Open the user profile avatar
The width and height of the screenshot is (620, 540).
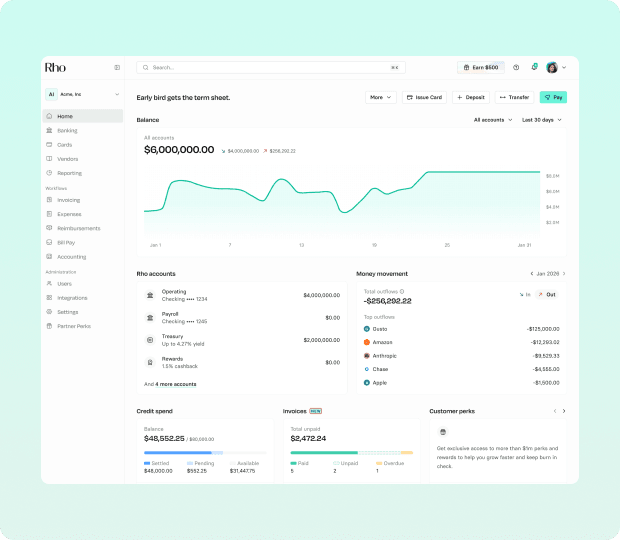click(552, 68)
